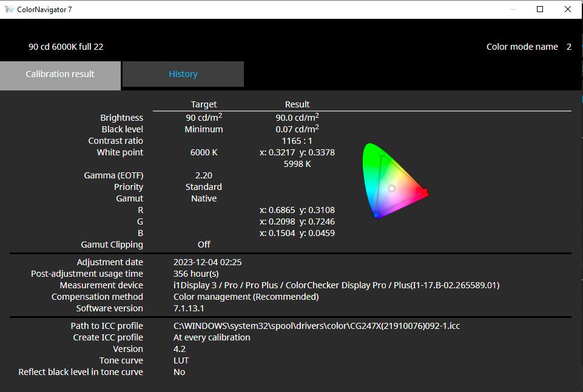Click the tone curve value 'LUT'

tap(181, 360)
